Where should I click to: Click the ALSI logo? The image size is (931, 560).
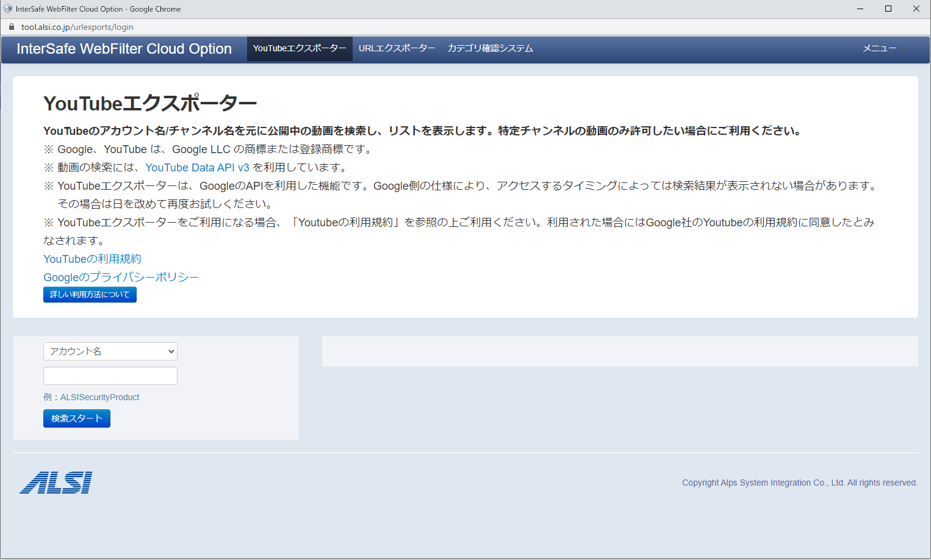56,483
